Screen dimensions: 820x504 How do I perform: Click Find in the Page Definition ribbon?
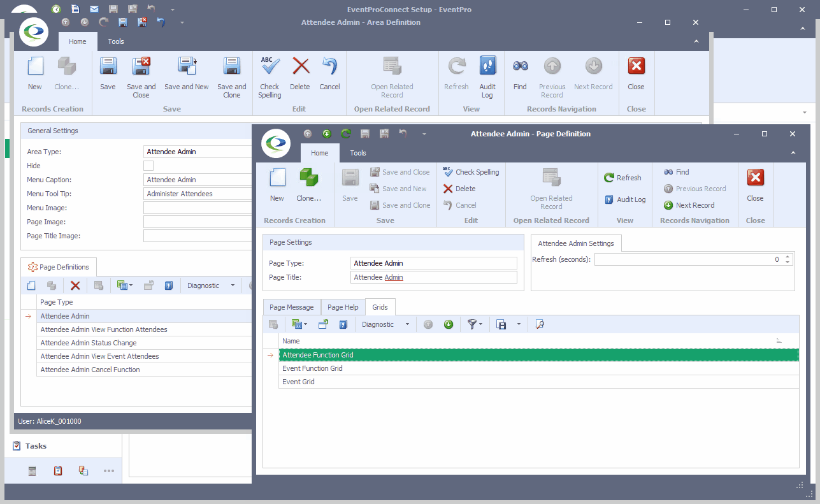676,172
